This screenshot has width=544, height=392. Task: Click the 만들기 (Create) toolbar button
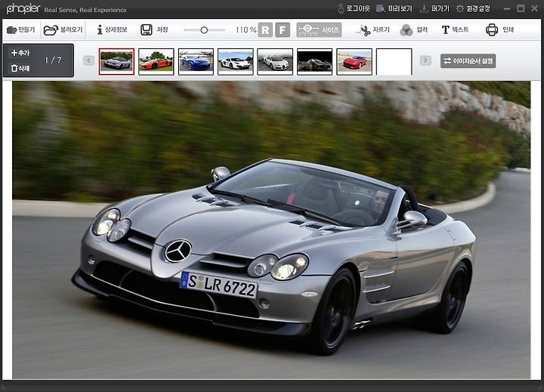21,29
